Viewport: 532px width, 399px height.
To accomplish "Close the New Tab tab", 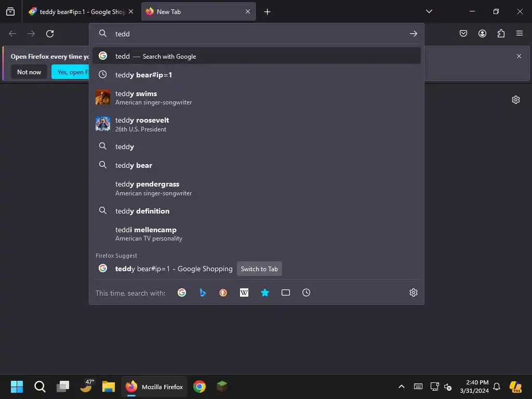I will 248,11.
